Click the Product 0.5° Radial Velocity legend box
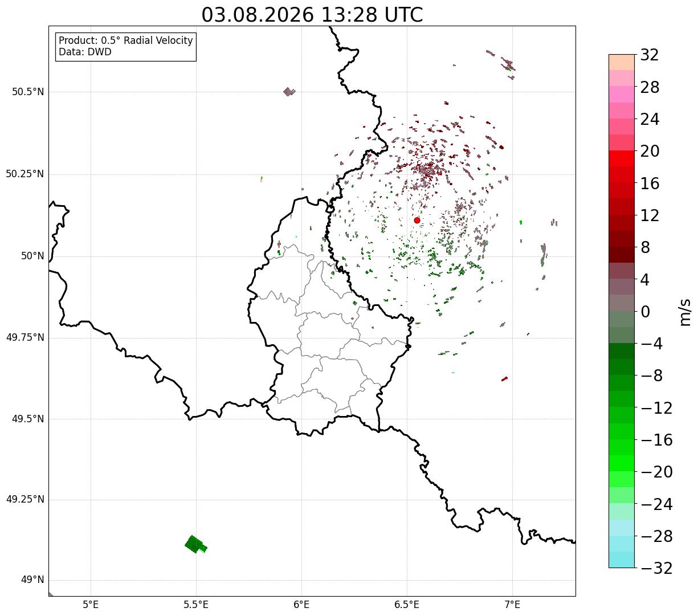 point(126,46)
